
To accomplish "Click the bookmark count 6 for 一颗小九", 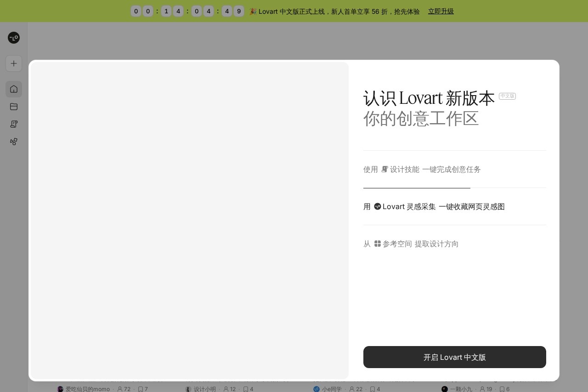I will tap(505, 389).
